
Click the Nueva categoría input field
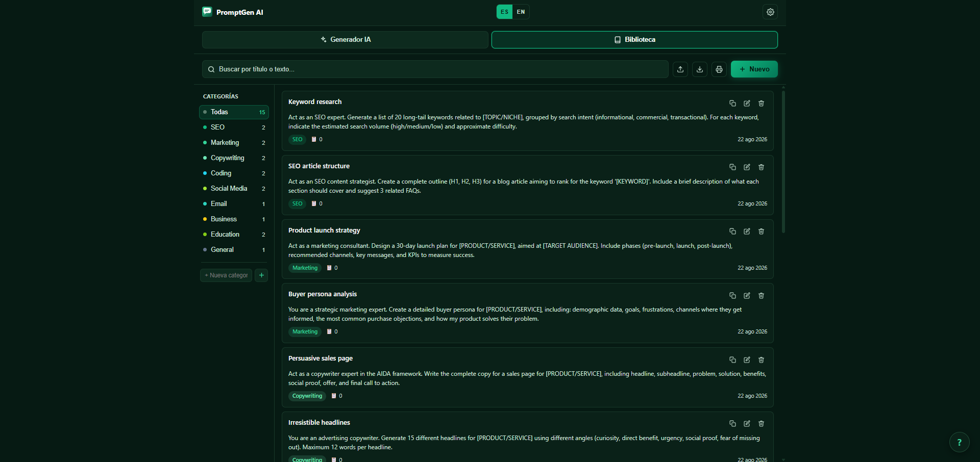pos(226,275)
